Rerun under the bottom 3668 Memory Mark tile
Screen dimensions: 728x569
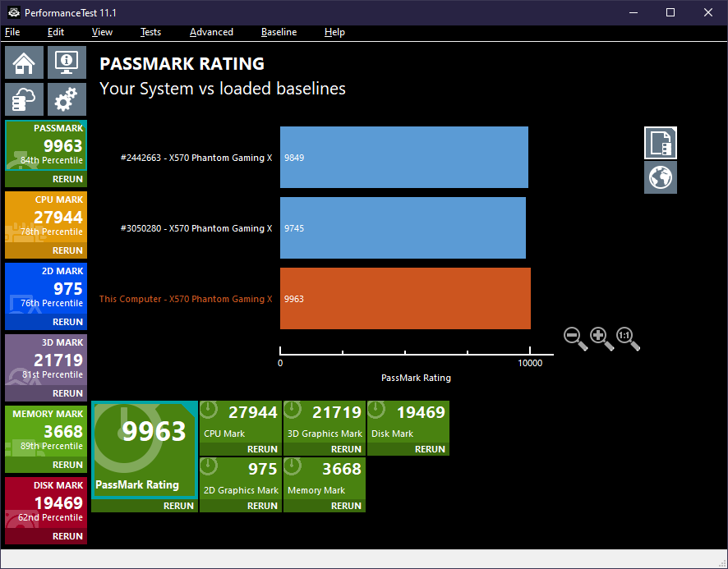coord(346,506)
